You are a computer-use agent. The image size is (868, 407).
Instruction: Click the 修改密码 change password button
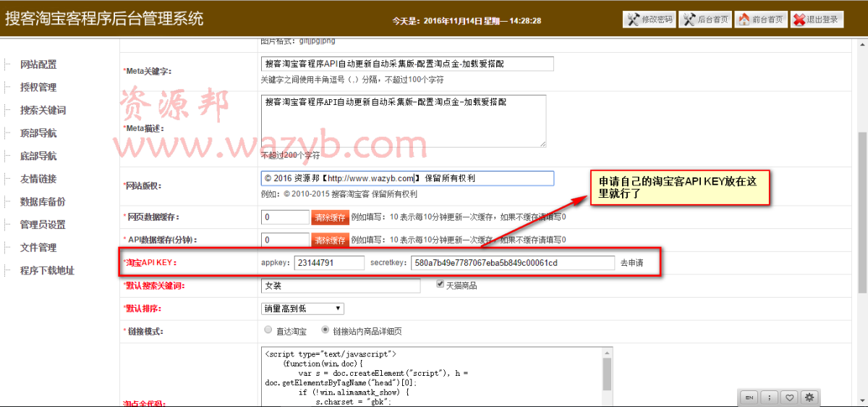click(649, 20)
